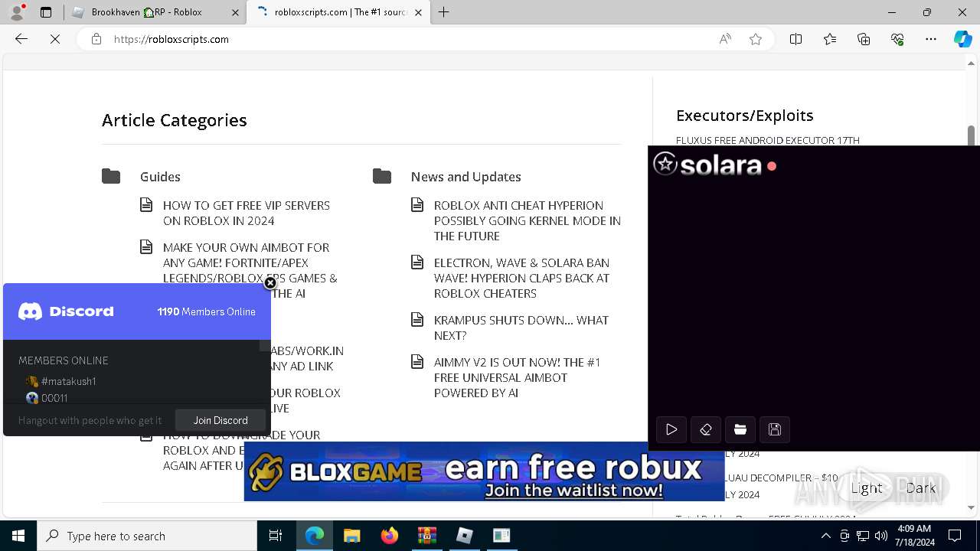Open the browser profile icon
Screen dimensions: 980x551
16,12
